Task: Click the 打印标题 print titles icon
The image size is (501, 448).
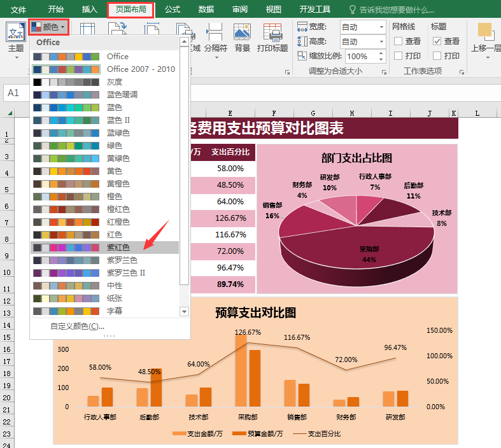Action: pos(272,32)
